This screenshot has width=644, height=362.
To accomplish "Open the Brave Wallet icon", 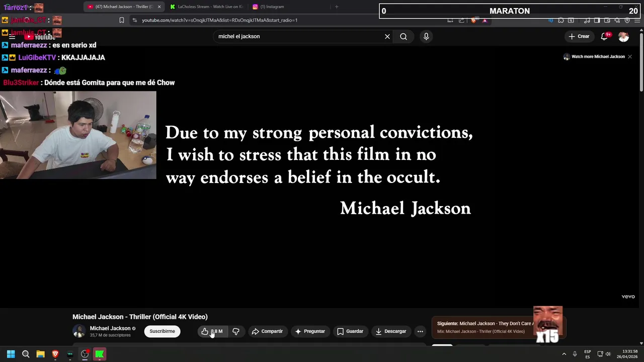I will [x=607, y=20].
